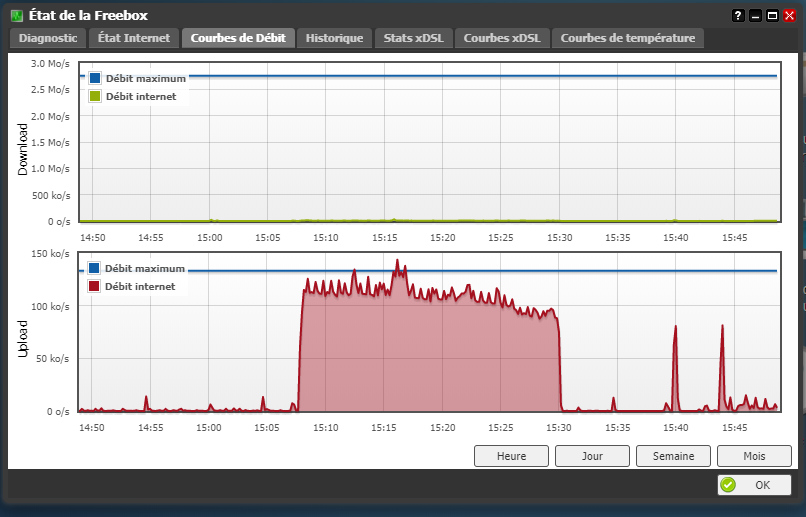The width and height of the screenshot is (806, 517).
Task: Select the Semaine period button
Action: point(673,456)
